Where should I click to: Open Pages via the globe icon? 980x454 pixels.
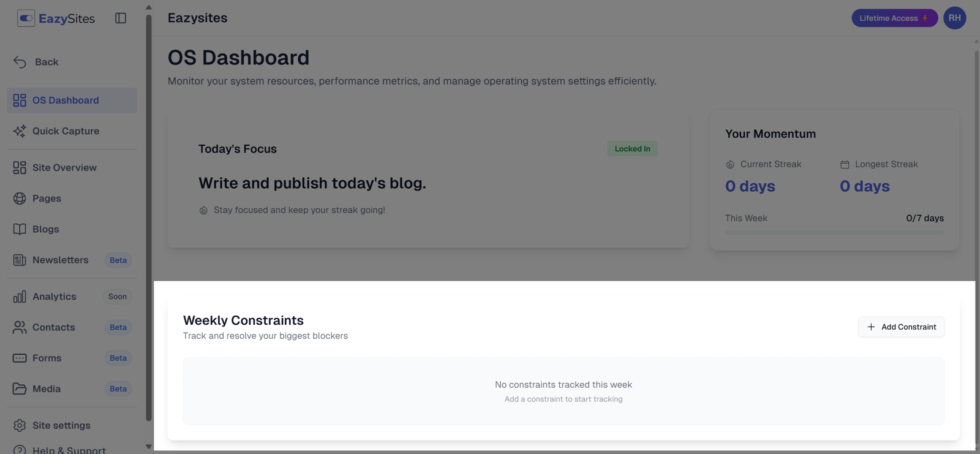[19, 198]
